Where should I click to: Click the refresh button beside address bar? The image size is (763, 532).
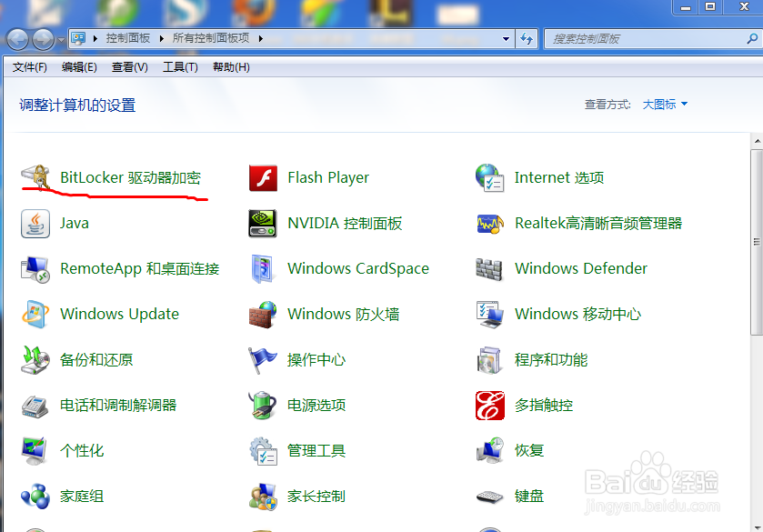(x=527, y=38)
